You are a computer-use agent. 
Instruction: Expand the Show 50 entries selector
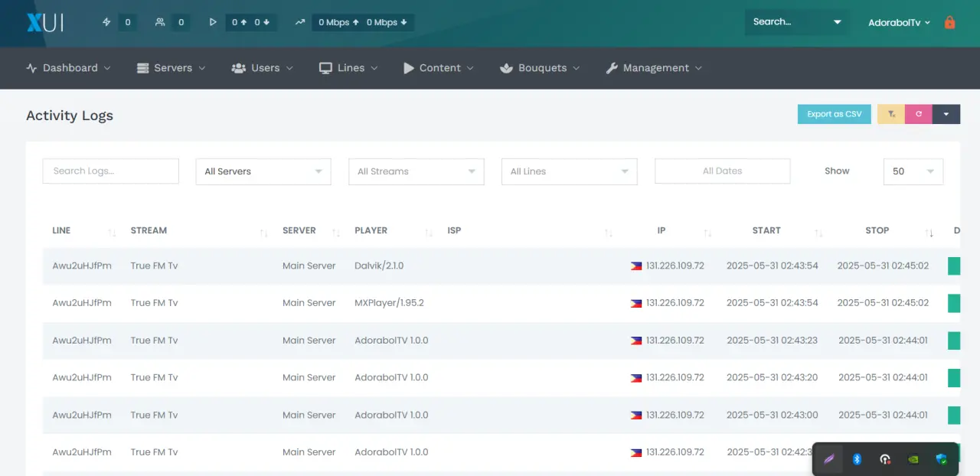(913, 171)
